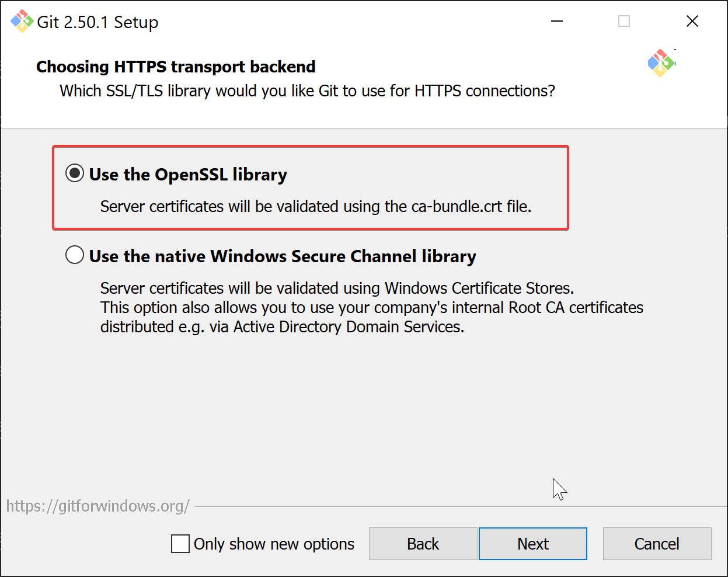728x577 pixels.
Task: Click the "Choosing HTTPS transport backend" heading
Action: point(176,67)
